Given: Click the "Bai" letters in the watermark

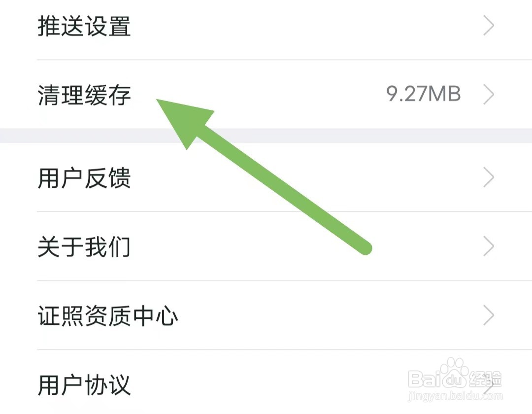Looking at the screenshot, I should point(423,379).
